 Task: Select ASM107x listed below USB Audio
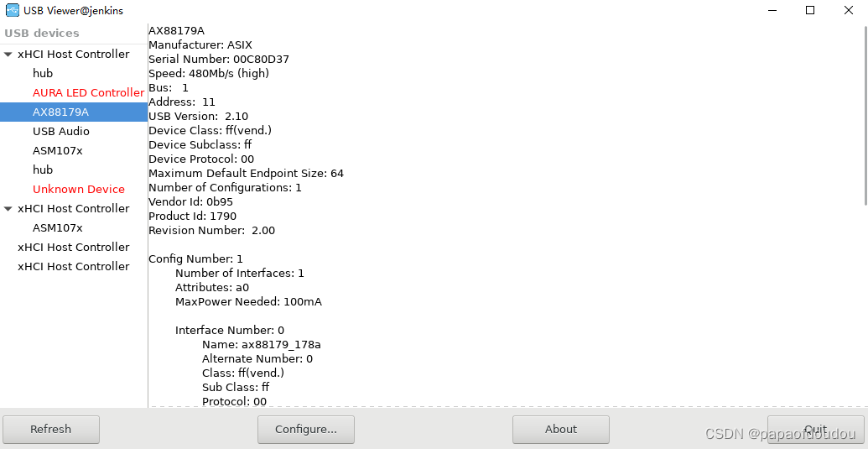click(x=58, y=150)
